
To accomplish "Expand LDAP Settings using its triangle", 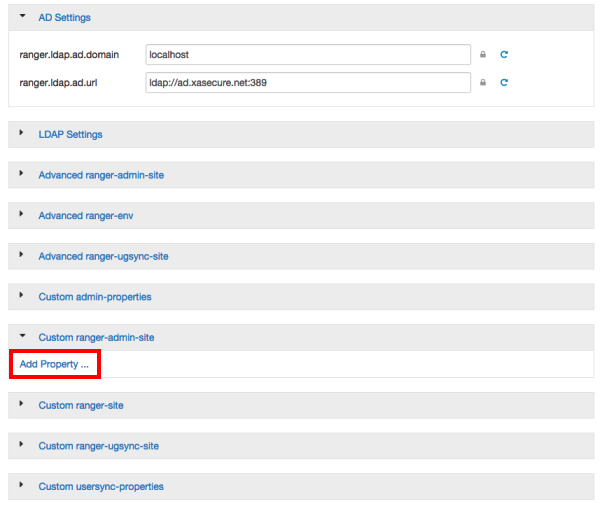I will [21, 134].
